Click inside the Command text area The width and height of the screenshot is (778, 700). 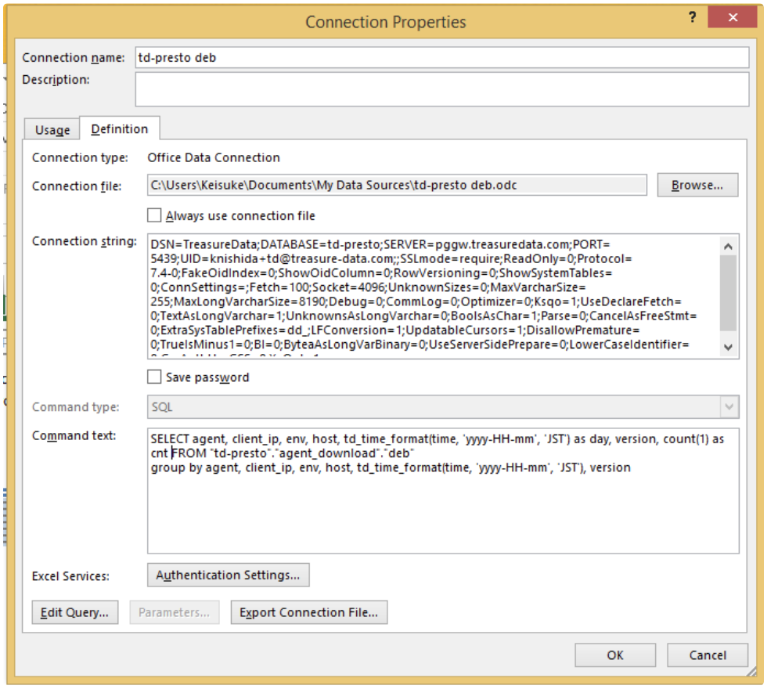coord(442,509)
